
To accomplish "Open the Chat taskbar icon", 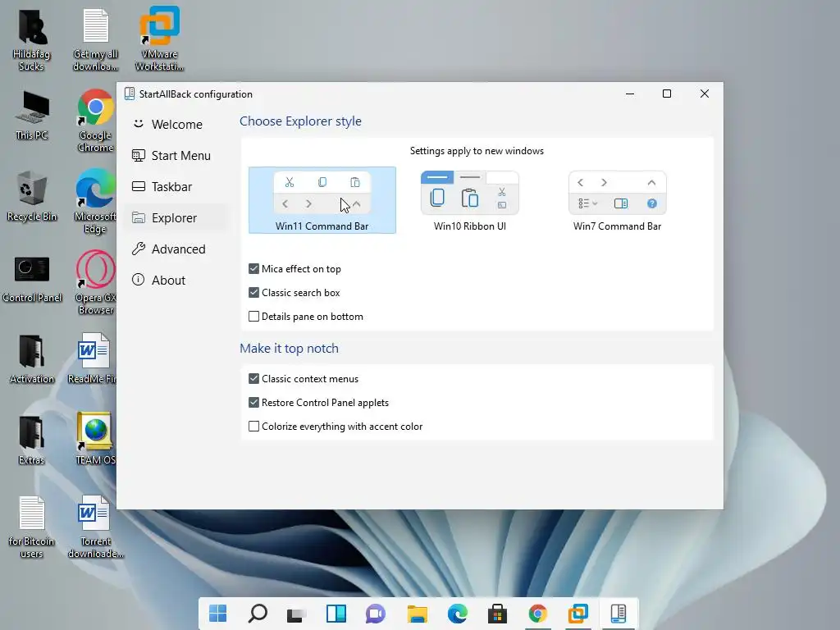I will point(376,614).
